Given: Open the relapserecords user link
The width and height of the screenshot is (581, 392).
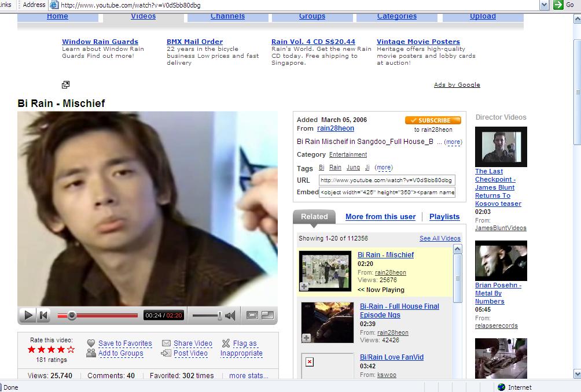Looking at the screenshot, I should click(496, 326).
